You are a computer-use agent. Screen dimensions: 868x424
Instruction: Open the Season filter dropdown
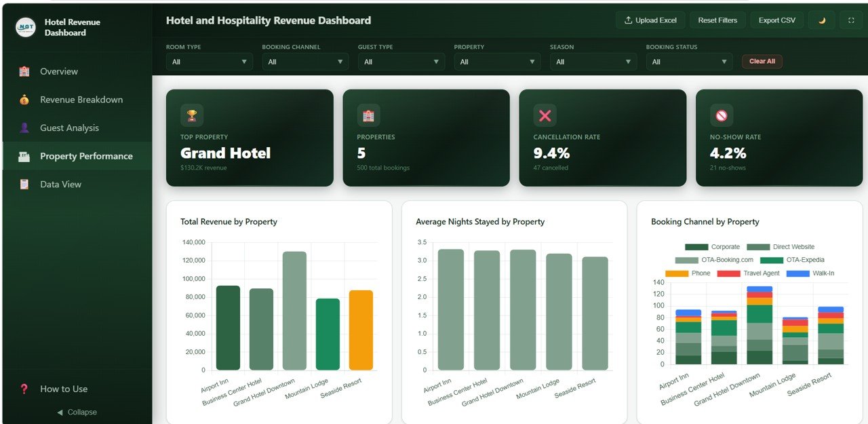click(x=593, y=61)
